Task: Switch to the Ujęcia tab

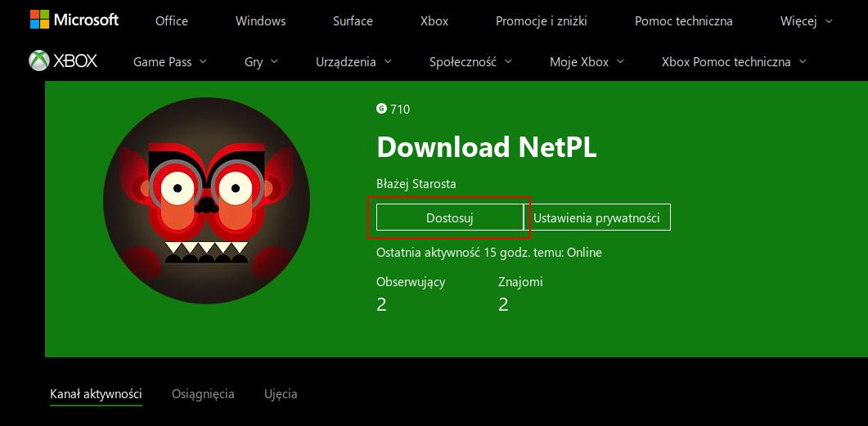Action: [281, 394]
